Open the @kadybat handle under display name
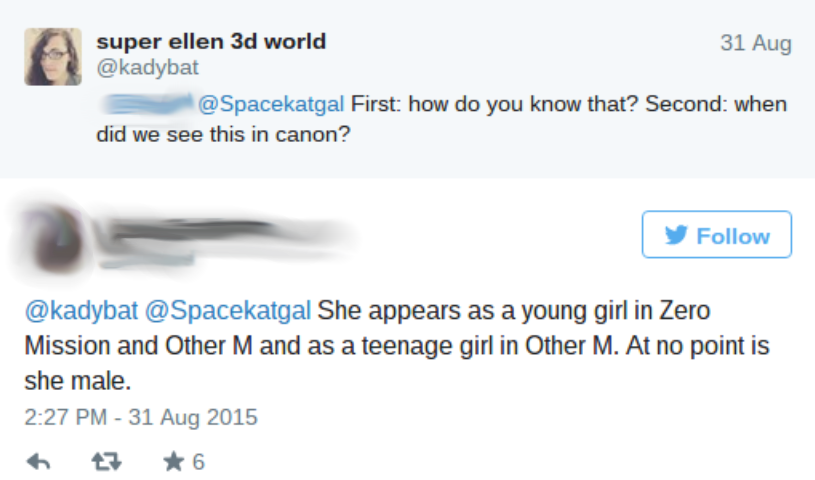Screen dimensions: 815x480 pos(147,68)
